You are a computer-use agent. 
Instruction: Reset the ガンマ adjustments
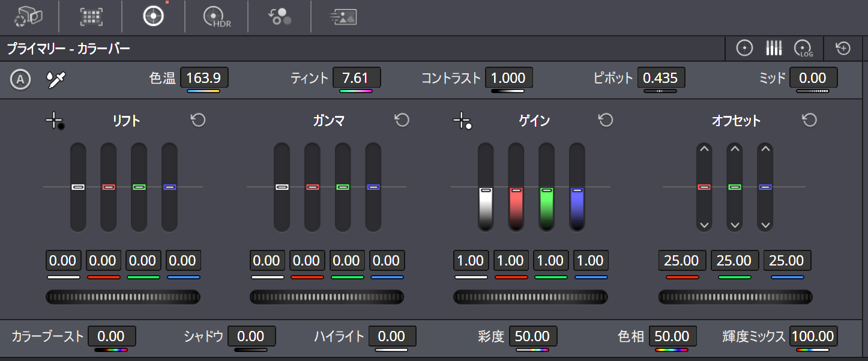coord(402,120)
